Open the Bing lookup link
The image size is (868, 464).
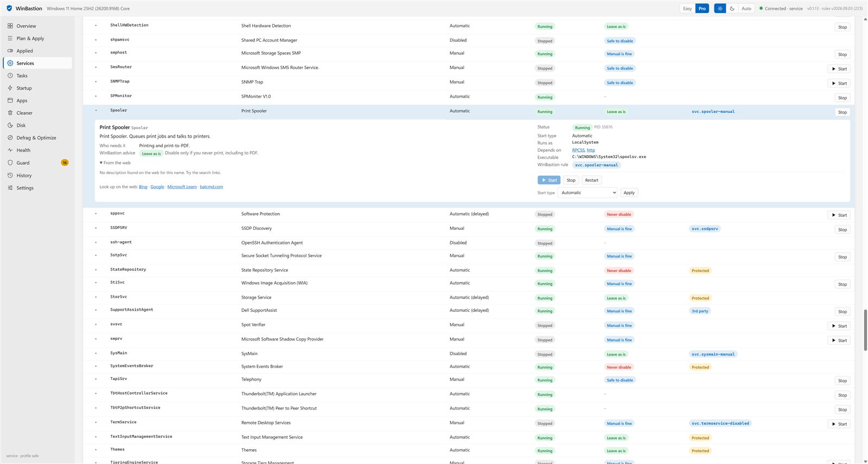tap(143, 187)
